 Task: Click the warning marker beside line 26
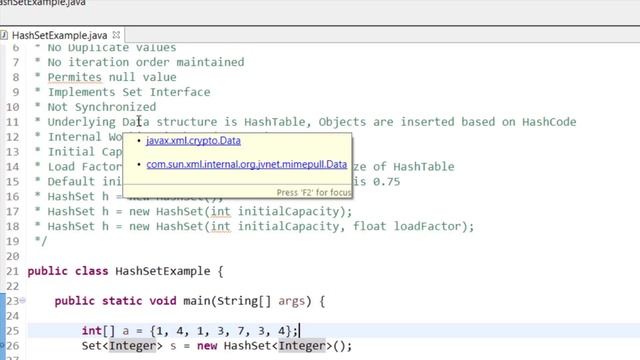(x=2, y=346)
